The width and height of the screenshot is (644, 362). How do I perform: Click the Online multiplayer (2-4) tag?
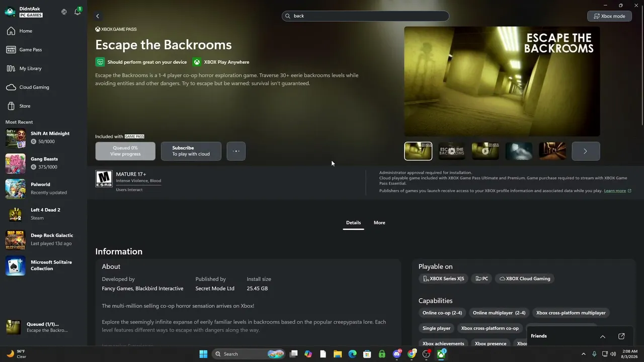(x=499, y=313)
